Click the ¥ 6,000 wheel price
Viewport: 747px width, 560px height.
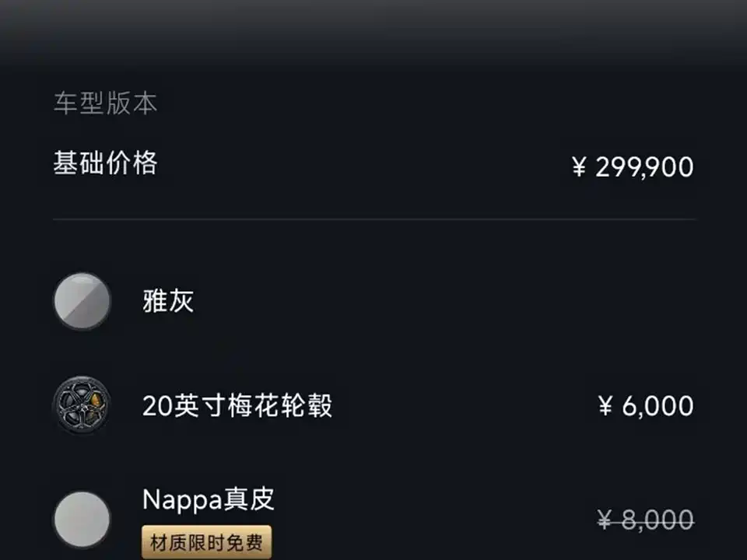click(645, 406)
